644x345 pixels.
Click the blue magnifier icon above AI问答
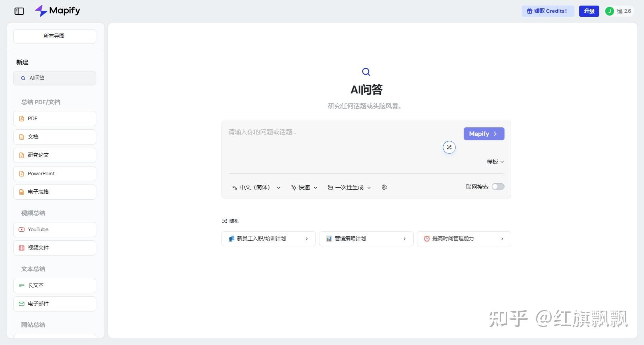pyautogui.click(x=366, y=72)
